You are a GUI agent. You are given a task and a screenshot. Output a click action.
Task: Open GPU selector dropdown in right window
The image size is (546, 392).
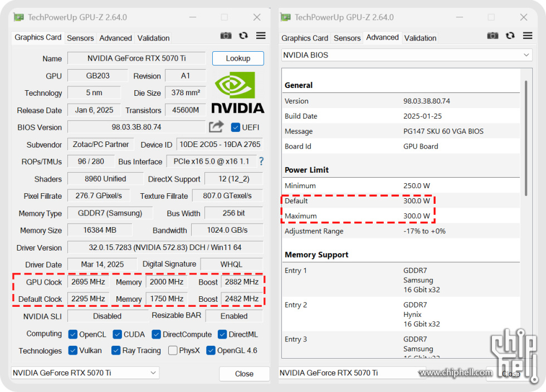pos(352,373)
